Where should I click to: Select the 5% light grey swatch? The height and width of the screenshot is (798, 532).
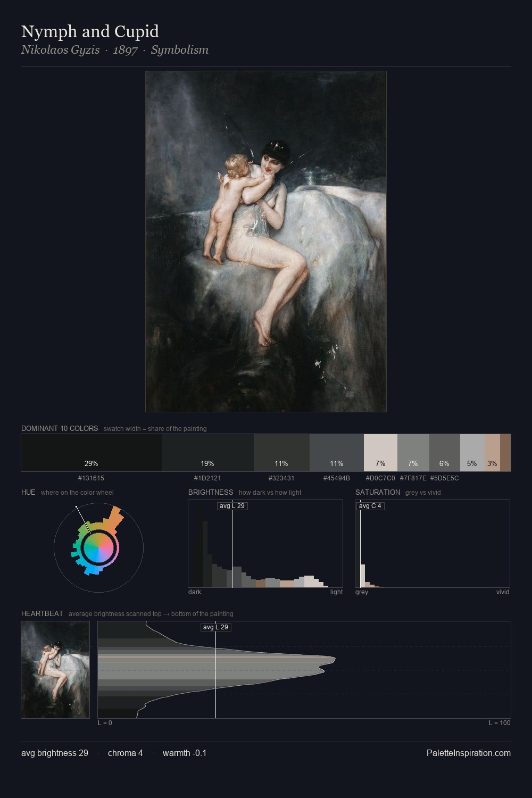pos(472,453)
